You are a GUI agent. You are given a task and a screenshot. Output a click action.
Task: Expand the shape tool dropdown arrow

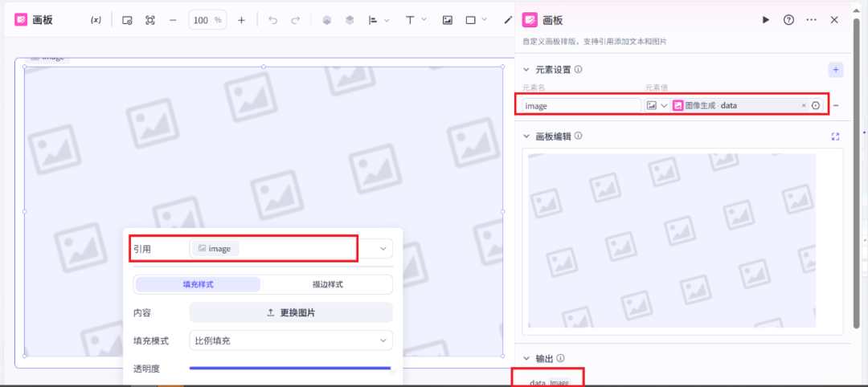485,20
